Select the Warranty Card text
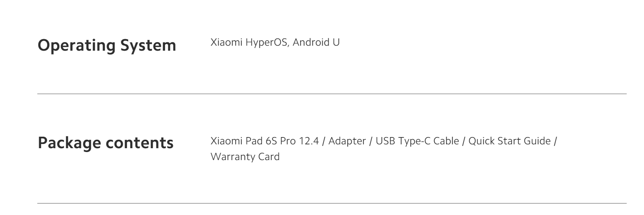644x215 pixels. [245, 157]
